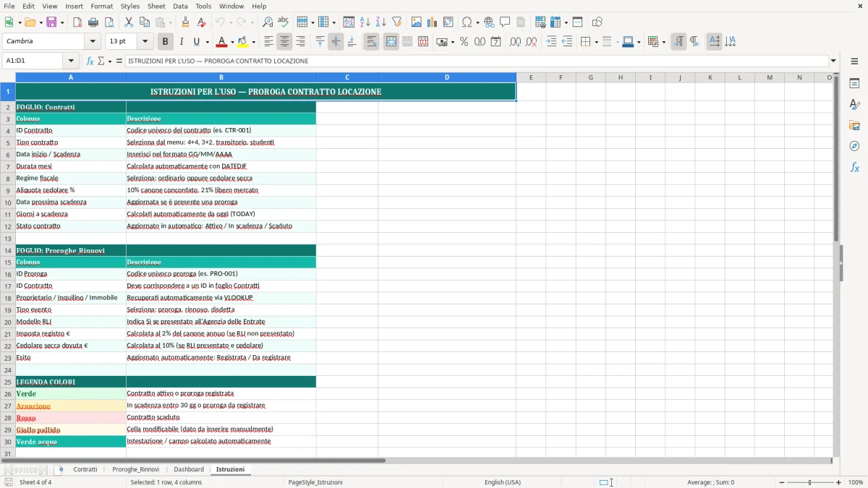
Task: Switch to the Contratti sheet tab
Action: [85, 469]
